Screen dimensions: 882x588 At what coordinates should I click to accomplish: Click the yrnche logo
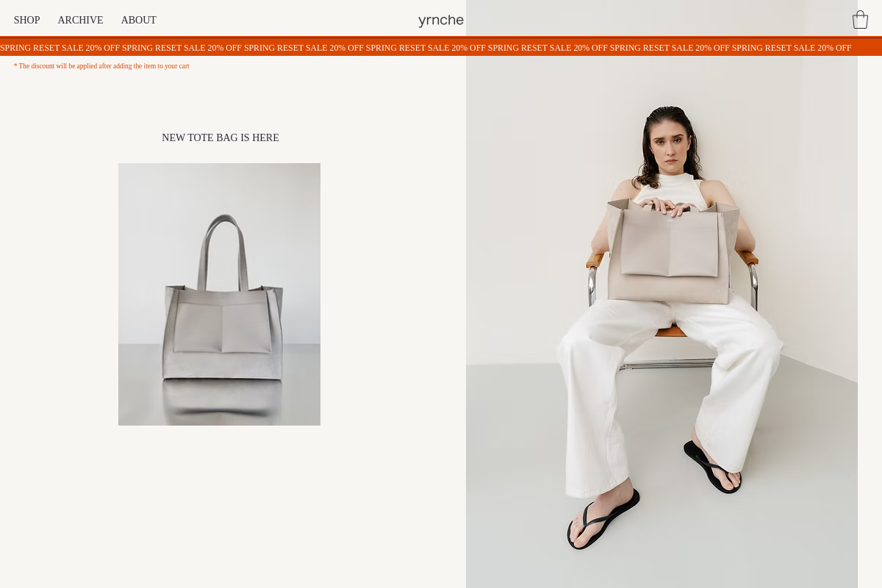click(x=441, y=20)
